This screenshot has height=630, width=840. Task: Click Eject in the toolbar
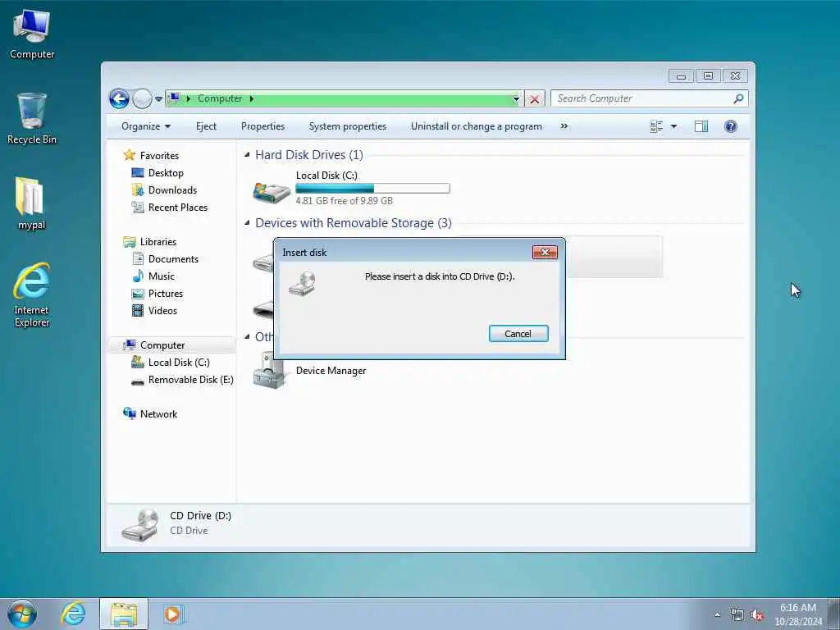(x=206, y=126)
